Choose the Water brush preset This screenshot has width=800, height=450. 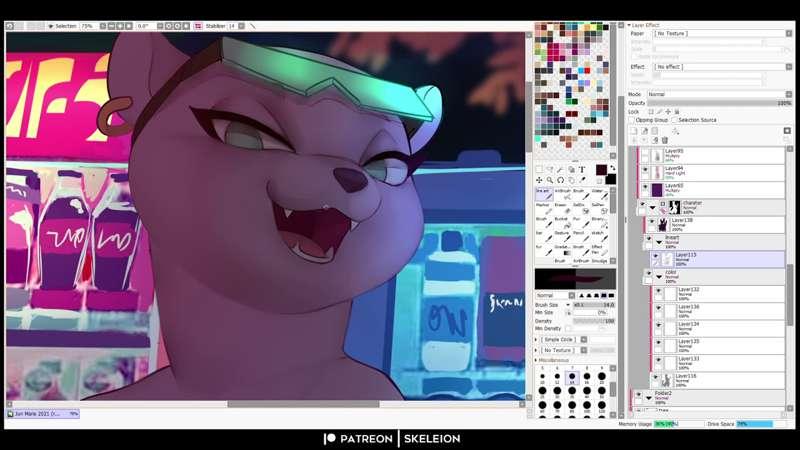coord(598,194)
